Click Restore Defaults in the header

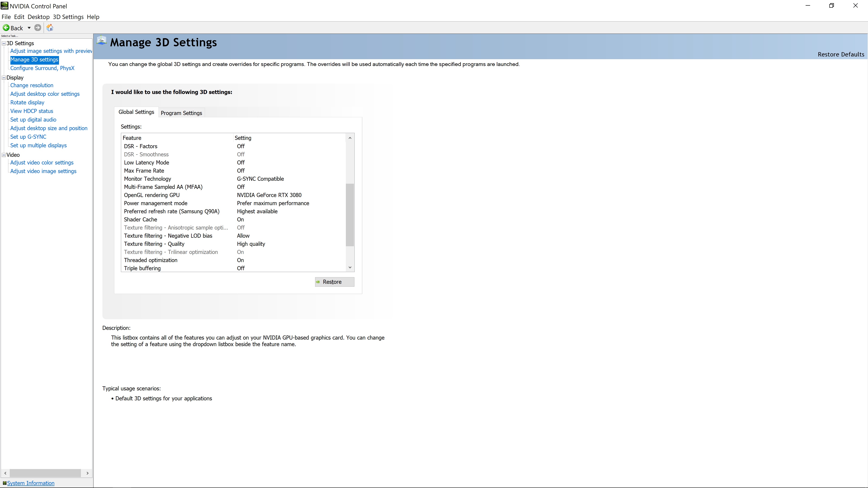pyautogui.click(x=841, y=54)
